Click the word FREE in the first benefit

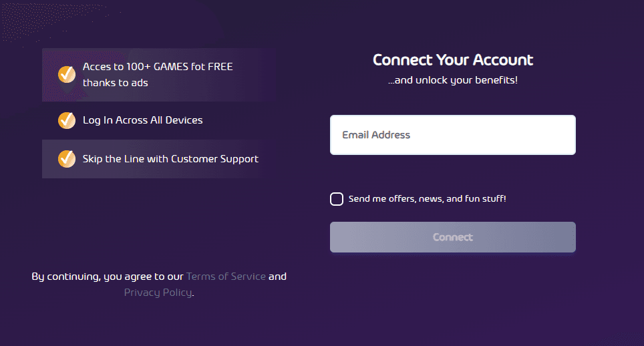220,67
